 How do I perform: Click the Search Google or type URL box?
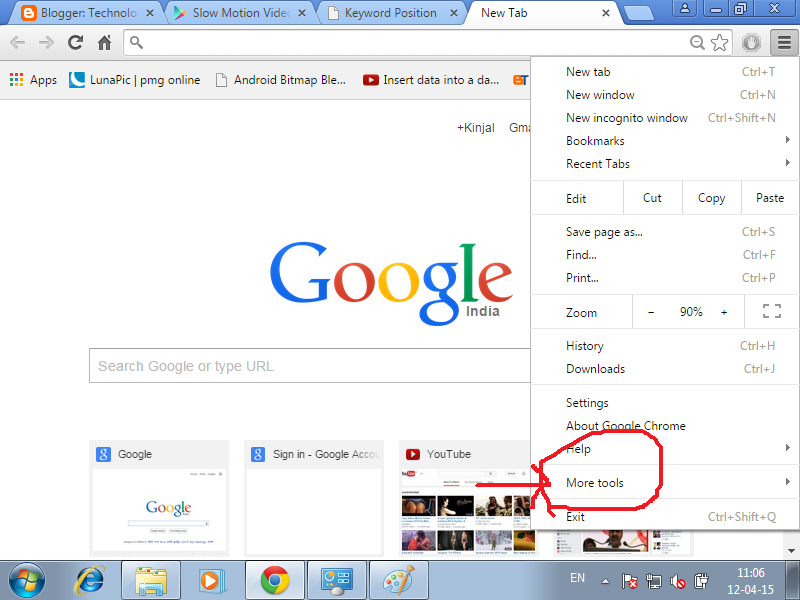(310, 366)
